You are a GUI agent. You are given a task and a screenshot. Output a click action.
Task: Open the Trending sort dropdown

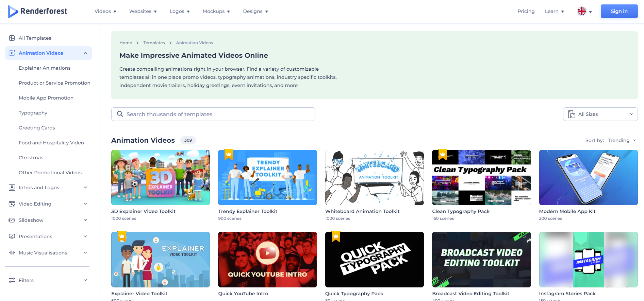[622, 140]
